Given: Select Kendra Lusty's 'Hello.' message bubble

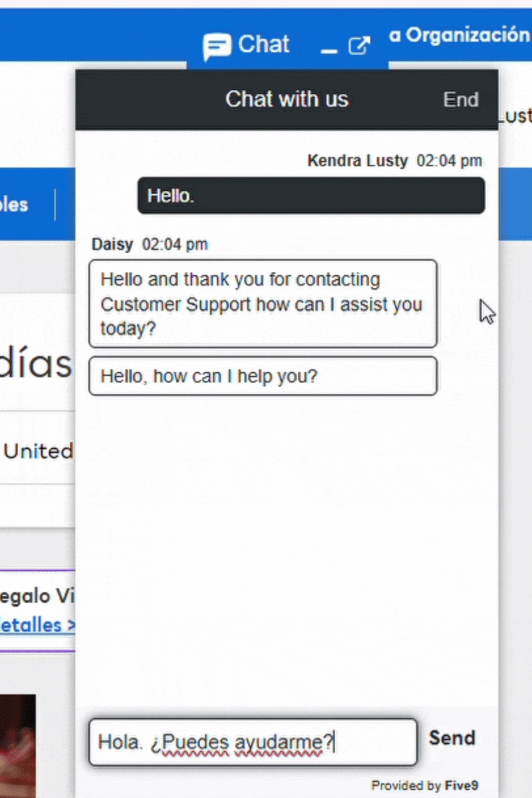Looking at the screenshot, I should point(311,196).
